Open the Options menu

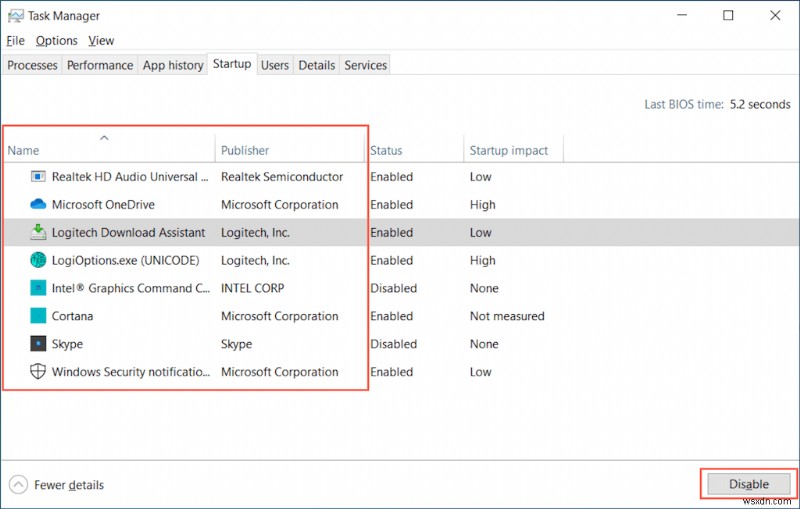57,41
